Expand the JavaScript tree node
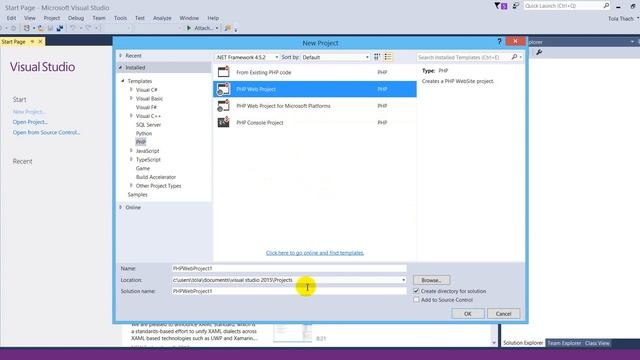 pos(131,151)
